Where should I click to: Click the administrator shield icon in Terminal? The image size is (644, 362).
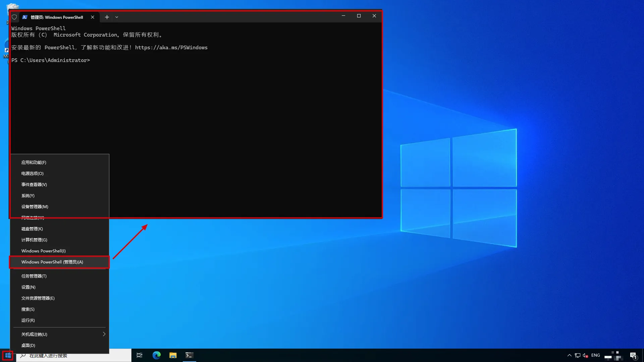pos(14,17)
